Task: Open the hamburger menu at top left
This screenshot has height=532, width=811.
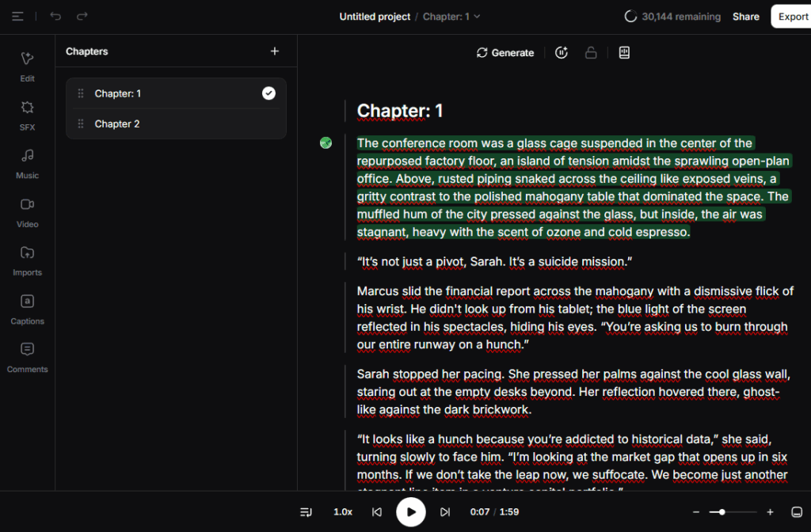Action: click(17, 16)
